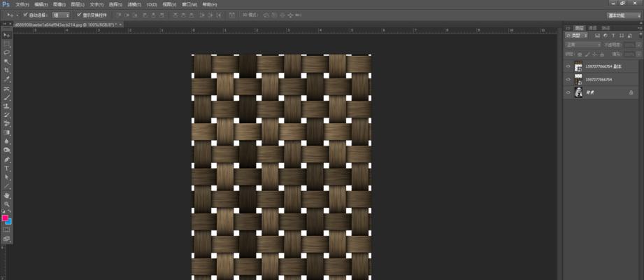
Task: Open fill slider dropdown arrow
Action: [638, 55]
